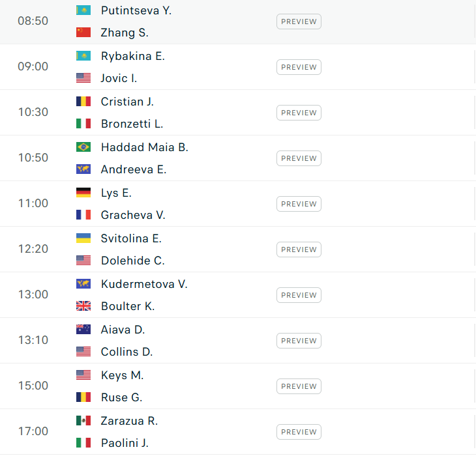Open preview for Putintseva vs Zhang match
The image size is (476, 456).
(x=299, y=21)
